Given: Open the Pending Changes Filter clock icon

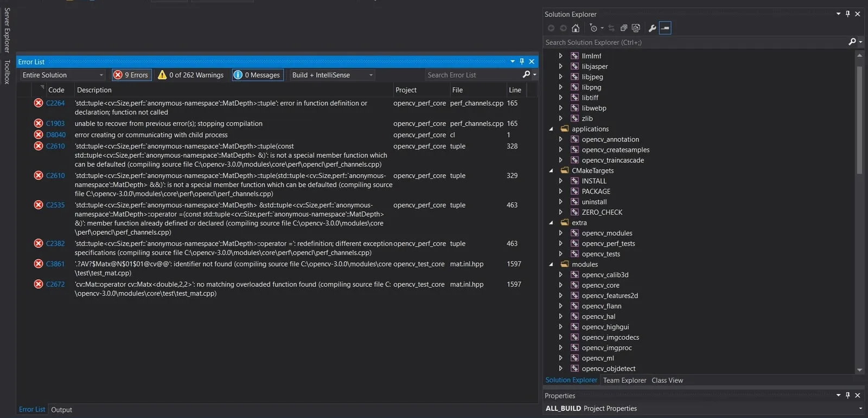Looking at the screenshot, I should click(x=593, y=28).
